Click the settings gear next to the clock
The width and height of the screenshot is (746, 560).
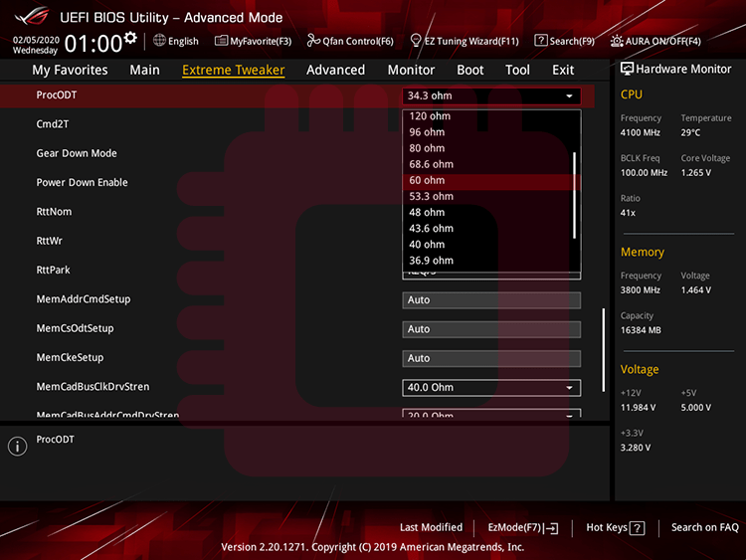pyautogui.click(x=130, y=37)
